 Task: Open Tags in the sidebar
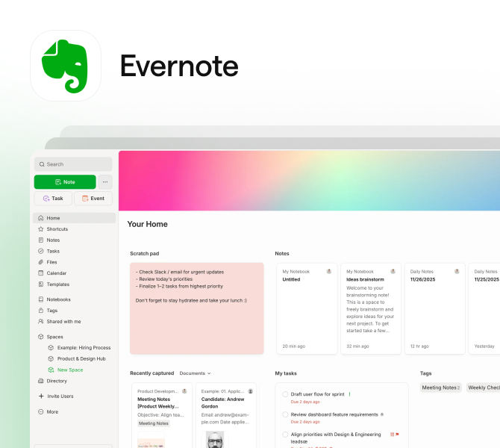75,311
